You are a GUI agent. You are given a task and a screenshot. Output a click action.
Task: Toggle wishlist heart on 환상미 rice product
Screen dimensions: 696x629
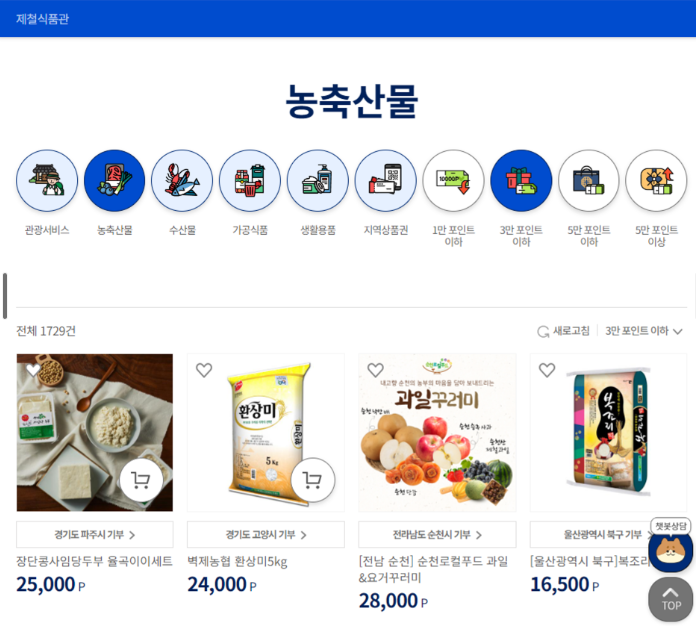coord(204,370)
